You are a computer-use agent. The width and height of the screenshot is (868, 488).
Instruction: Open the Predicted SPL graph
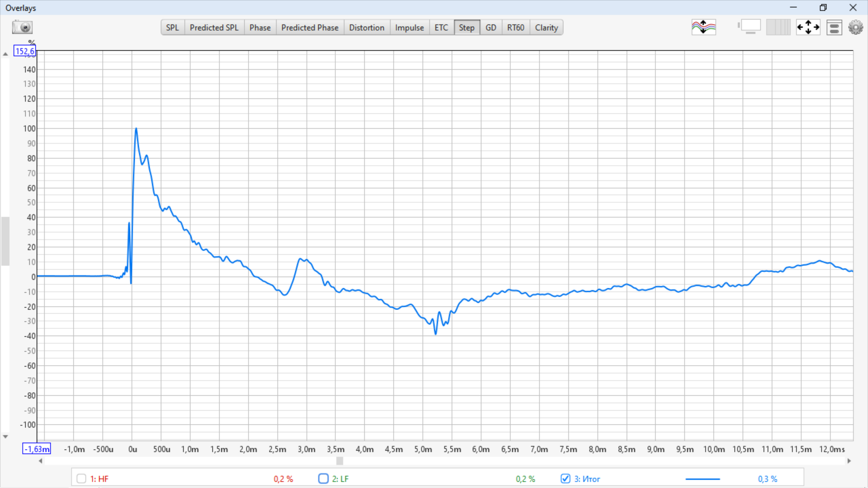(x=214, y=28)
